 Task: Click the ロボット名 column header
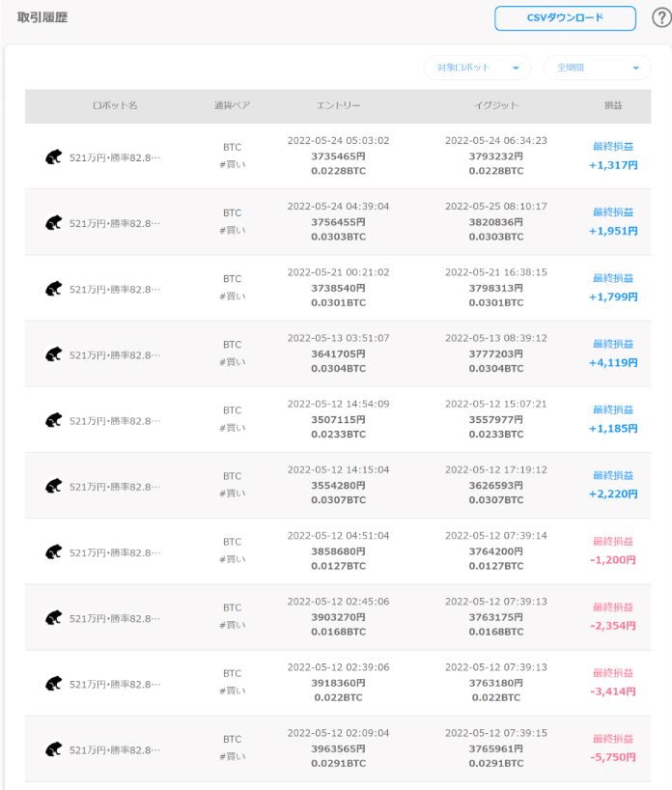tap(115, 105)
